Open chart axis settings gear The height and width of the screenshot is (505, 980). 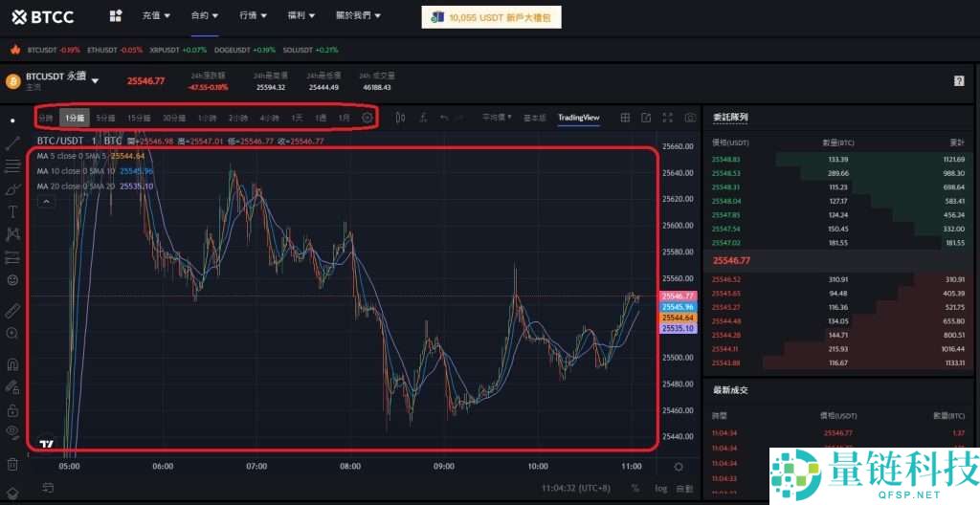[x=679, y=466]
